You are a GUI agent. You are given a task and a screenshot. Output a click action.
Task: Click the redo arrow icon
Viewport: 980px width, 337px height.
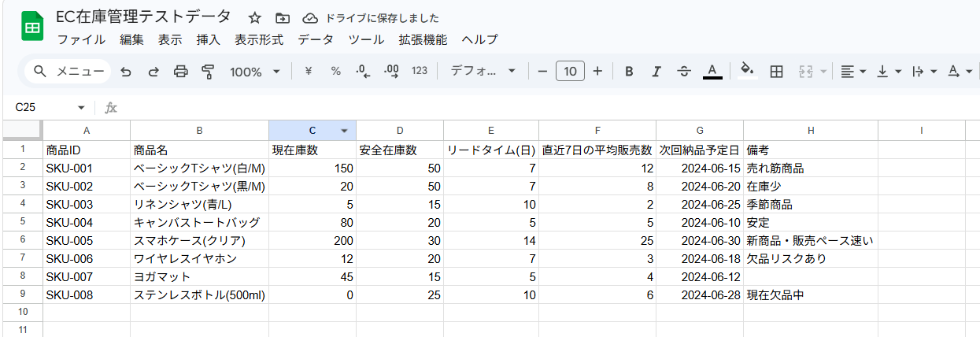(x=153, y=72)
